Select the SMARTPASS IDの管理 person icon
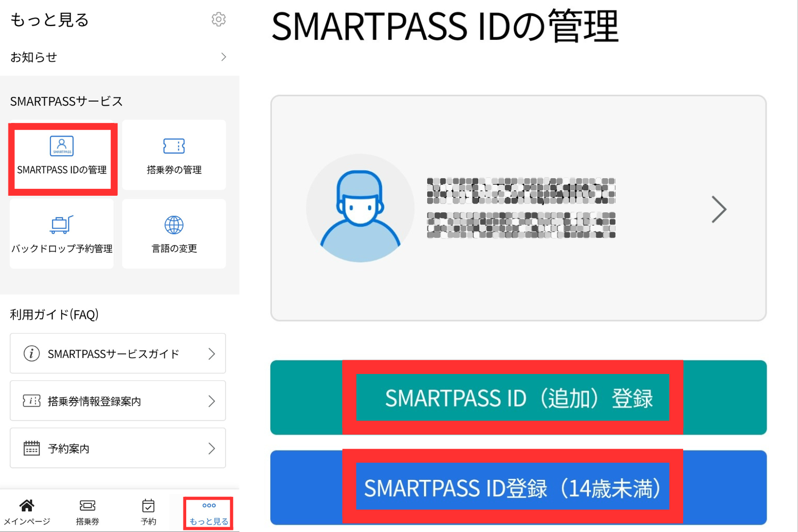Screen dimensions: 798x532 [61, 146]
